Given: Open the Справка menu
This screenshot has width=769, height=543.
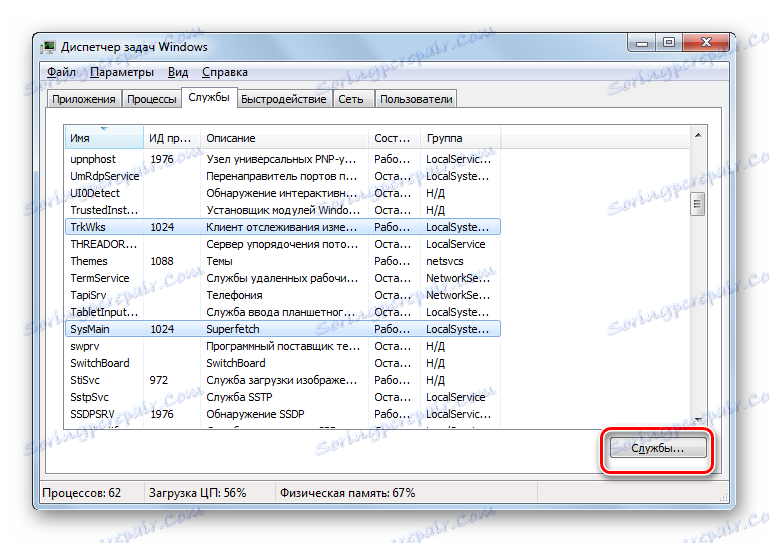Looking at the screenshot, I should pyautogui.click(x=225, y=72).
